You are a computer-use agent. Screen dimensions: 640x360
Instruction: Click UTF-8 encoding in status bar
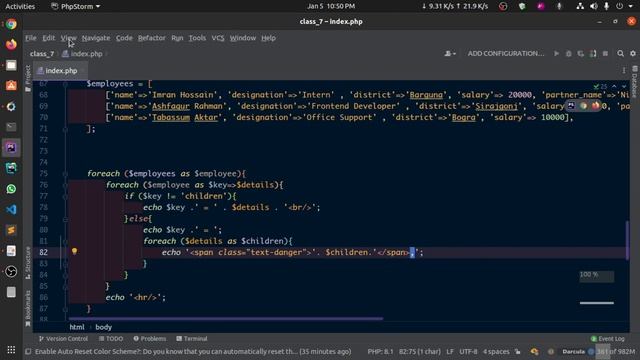pos(468,351)
